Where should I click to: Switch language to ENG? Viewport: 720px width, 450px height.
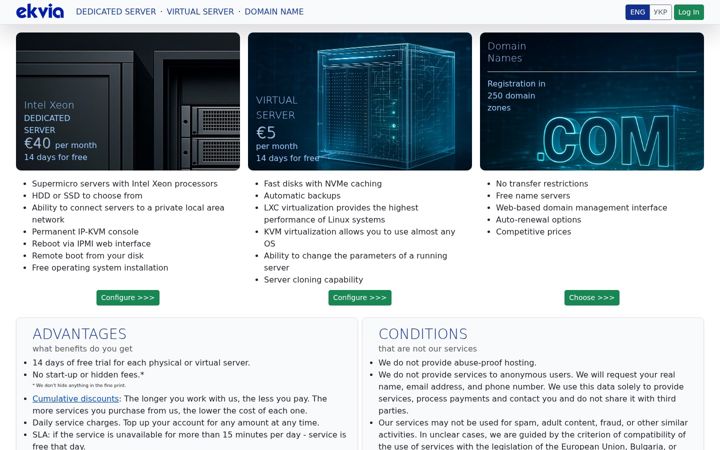pyautogui.click(x=637, y=12)
